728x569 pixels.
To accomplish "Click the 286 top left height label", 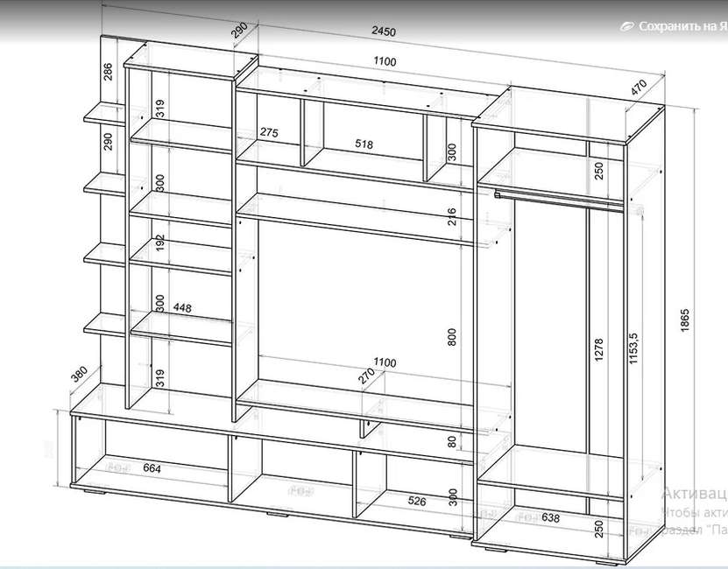I will pos(109,71).
